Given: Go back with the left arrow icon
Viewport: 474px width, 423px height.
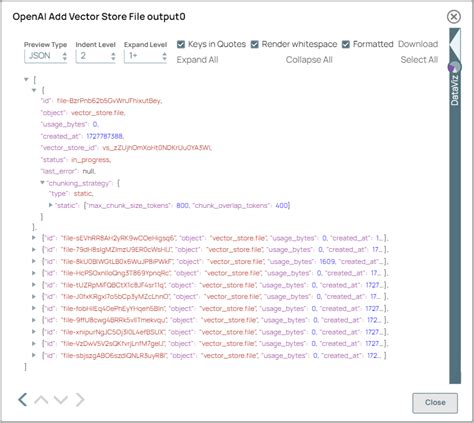Looking at the screenshot, I should coord(23,399).
